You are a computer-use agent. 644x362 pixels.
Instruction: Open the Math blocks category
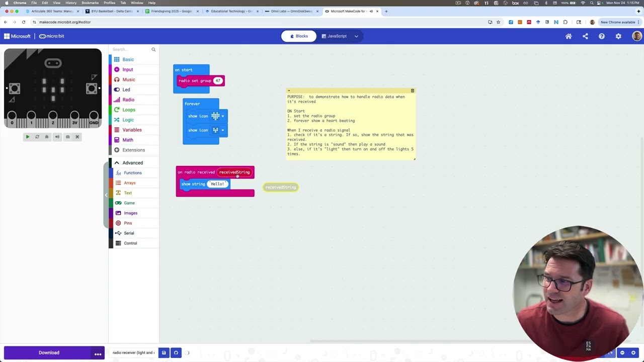(133, 140)
